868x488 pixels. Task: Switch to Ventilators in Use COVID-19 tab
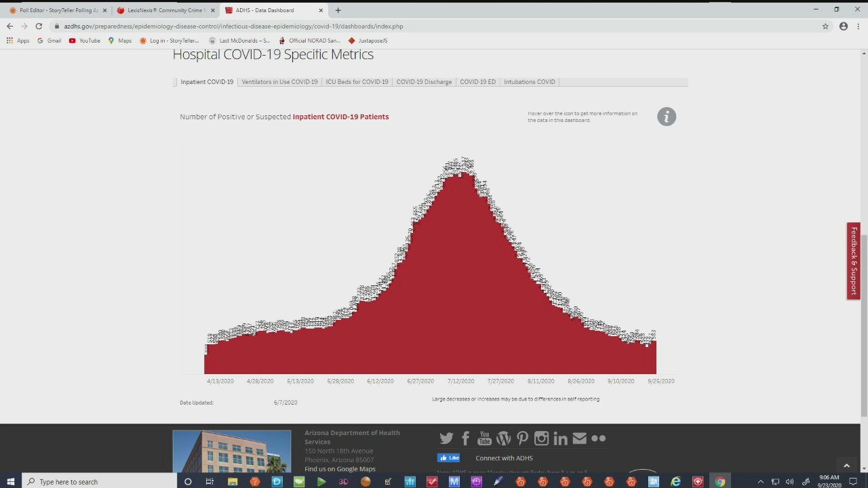(x=279, y=82)
